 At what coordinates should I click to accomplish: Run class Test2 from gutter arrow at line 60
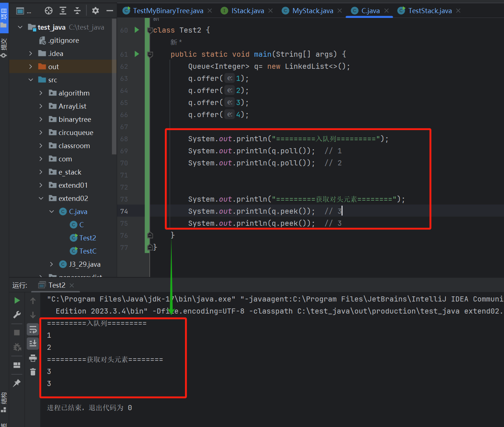[137, 30]
